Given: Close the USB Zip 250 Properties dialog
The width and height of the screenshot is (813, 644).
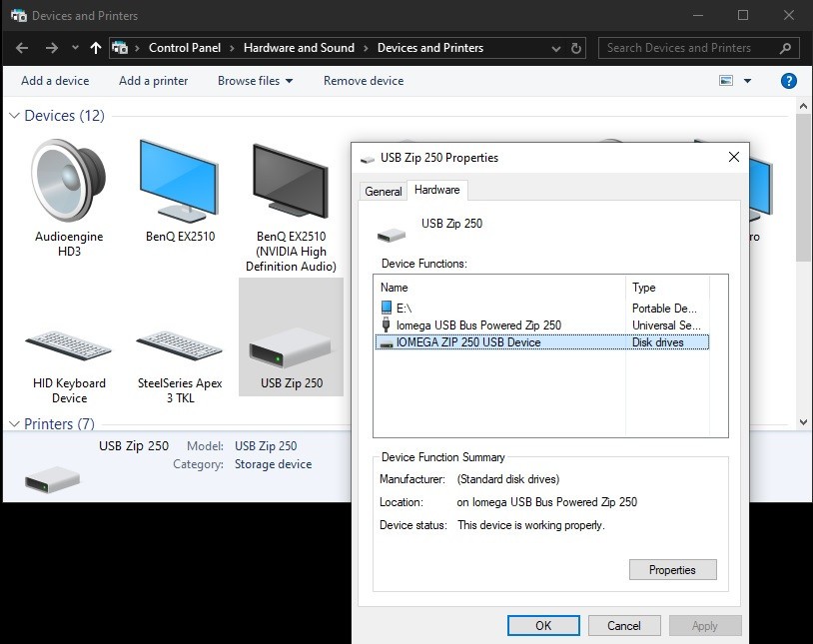Looking at the screenshot, I should coord(734,157).
